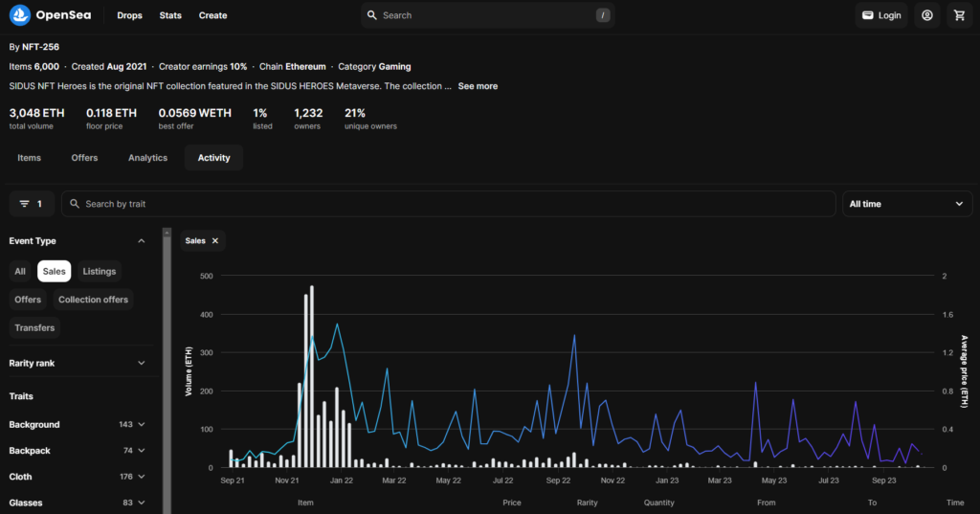
Task: Click the 0.118 ETH floor price stat
Action: [111, 118]
